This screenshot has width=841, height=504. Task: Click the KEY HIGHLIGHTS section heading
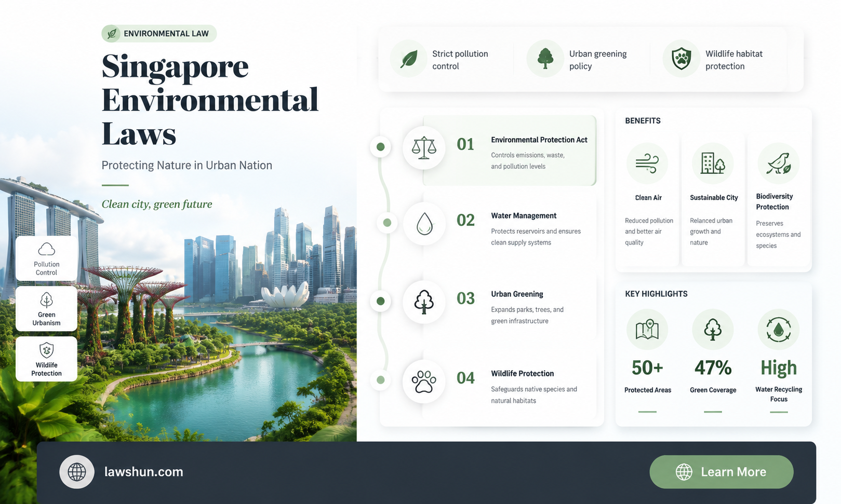[x=656, y=294]
